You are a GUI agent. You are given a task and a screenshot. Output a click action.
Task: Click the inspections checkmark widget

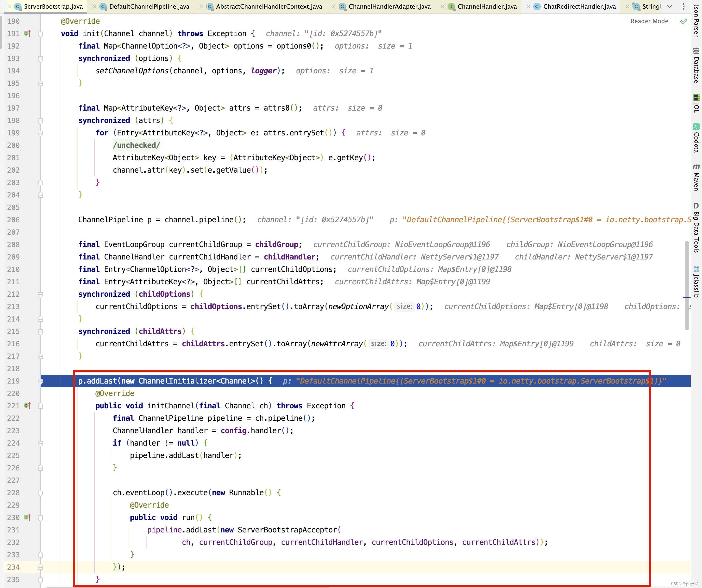684,21
